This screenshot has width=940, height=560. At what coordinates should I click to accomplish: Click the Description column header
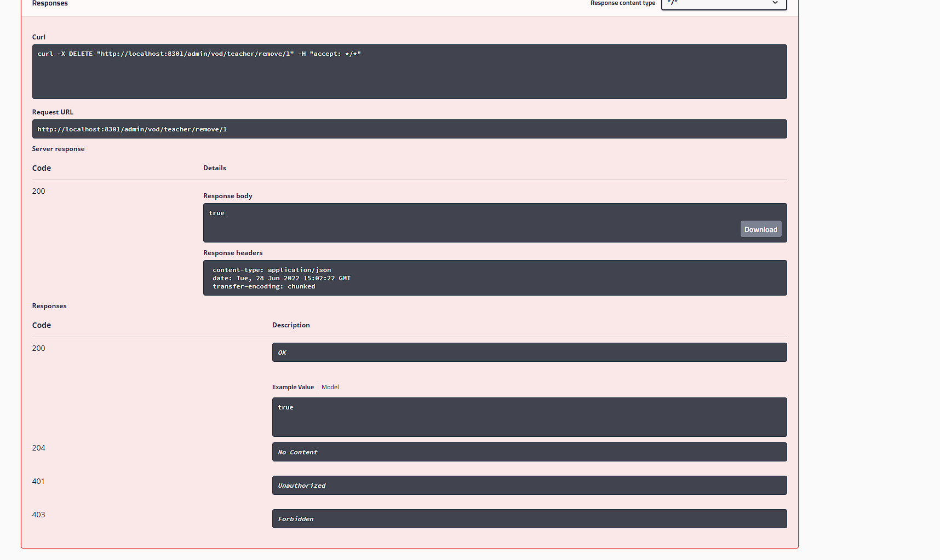[291, 325]
